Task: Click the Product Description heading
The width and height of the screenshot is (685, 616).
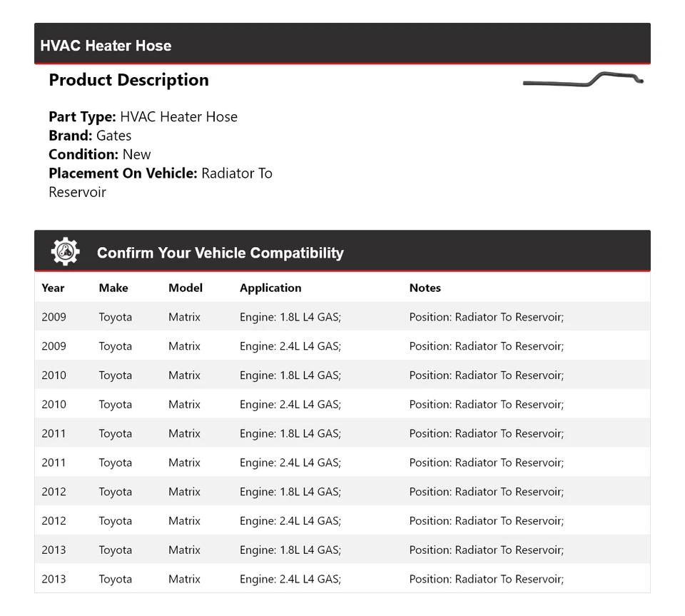Action: 128,80
